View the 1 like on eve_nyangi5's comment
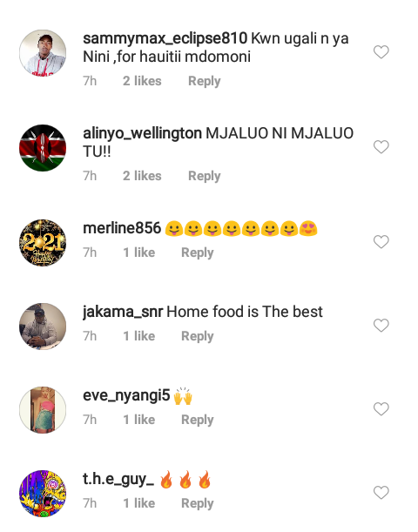Viewport: 418px width, 532px height. (x=139, y=420)
